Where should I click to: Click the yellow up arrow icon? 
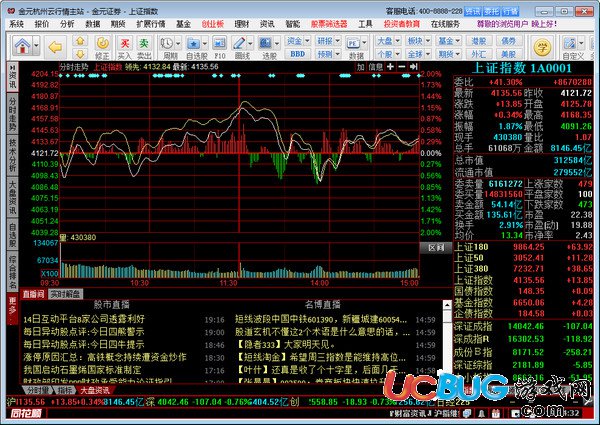[x=80, y=41]
